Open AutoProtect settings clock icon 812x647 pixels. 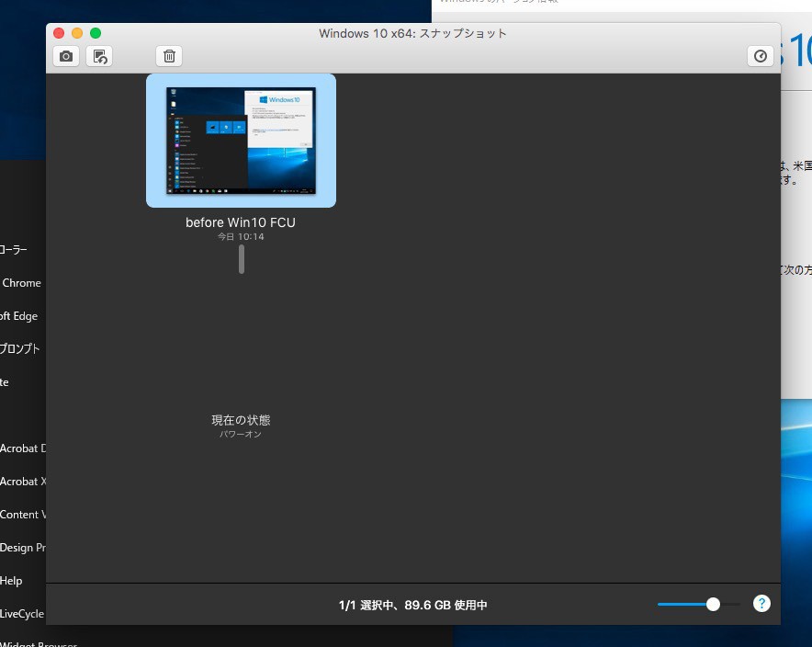coord(760,56)
